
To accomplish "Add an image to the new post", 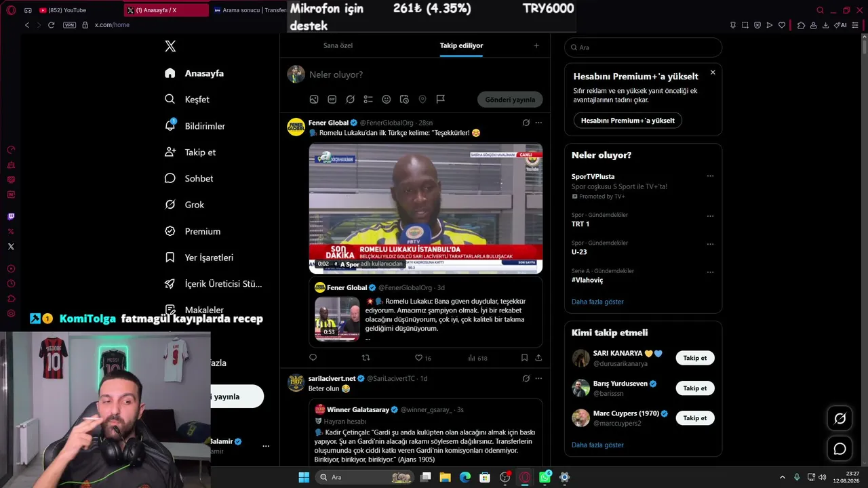I will (x=314, y=99).
